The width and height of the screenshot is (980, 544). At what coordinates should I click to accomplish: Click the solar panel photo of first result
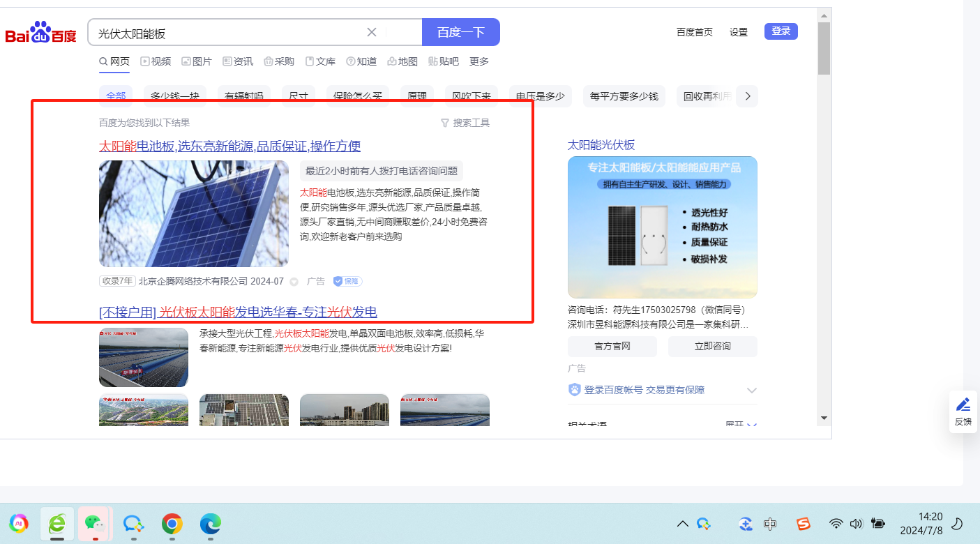[x=194, y=213]
